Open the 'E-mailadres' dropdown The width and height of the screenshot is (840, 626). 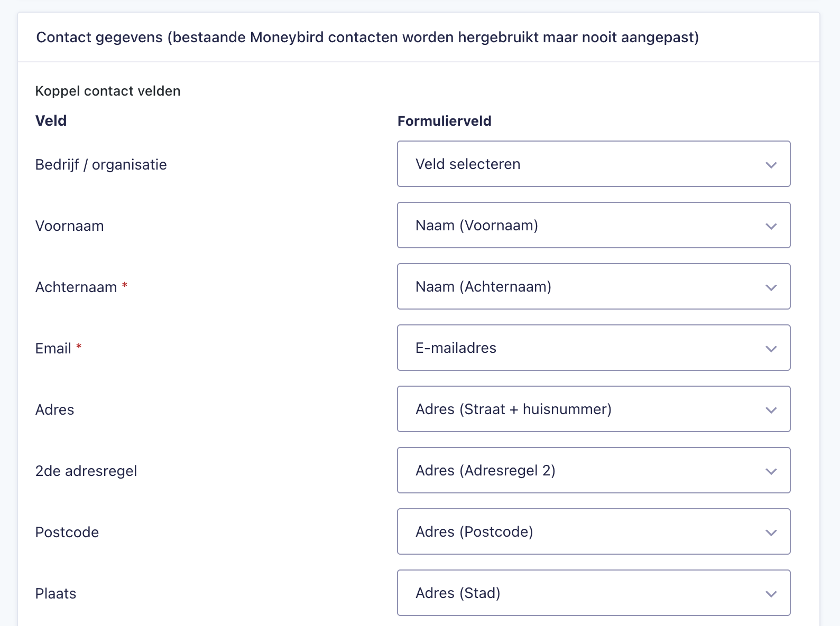click(x=593, y=348)
